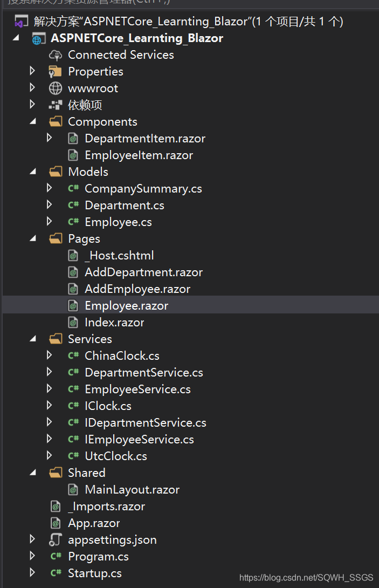The width and height of the screenshot is (379, 588).
Task: Click the Models folder icon
Action: (56, 172)
